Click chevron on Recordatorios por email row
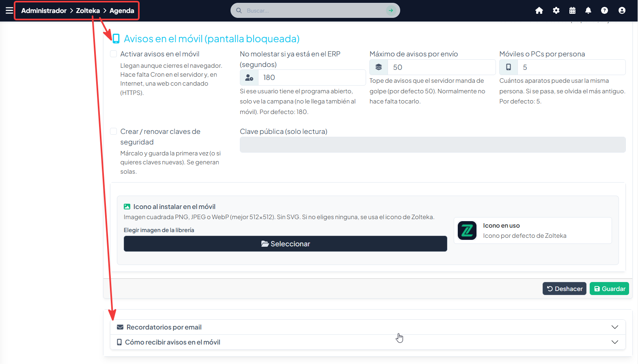 615,327
